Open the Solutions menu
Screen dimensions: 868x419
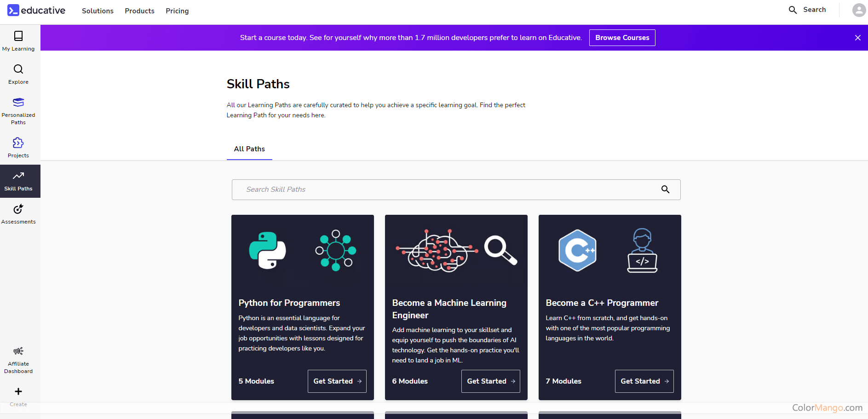[x=98, y=11]
